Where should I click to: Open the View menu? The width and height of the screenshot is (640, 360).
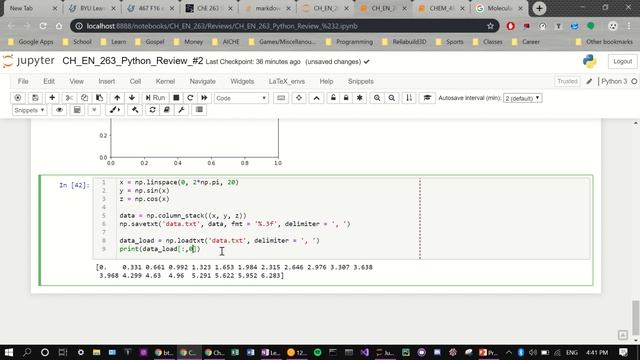(76, 82)
